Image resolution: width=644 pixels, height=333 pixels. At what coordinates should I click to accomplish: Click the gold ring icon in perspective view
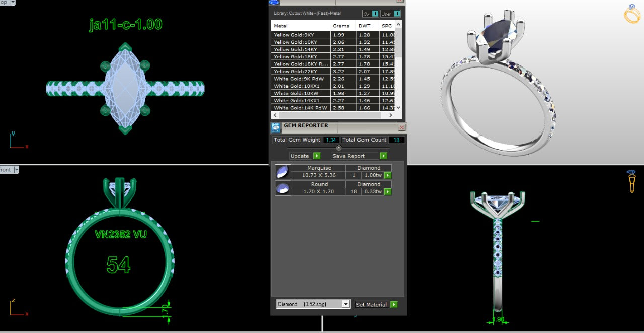coord(632,14)
